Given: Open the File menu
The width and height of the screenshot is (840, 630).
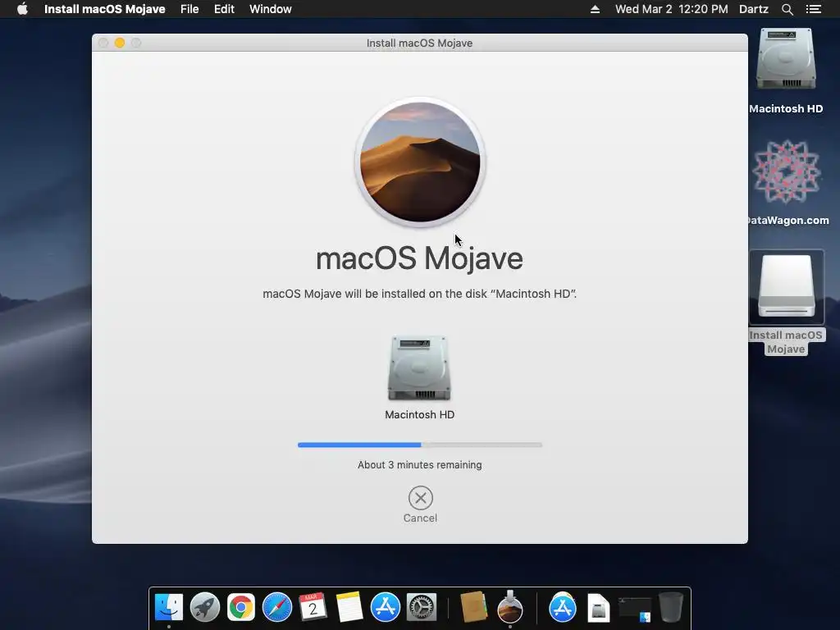Looking at the screenshot, I should pos(189,9).
